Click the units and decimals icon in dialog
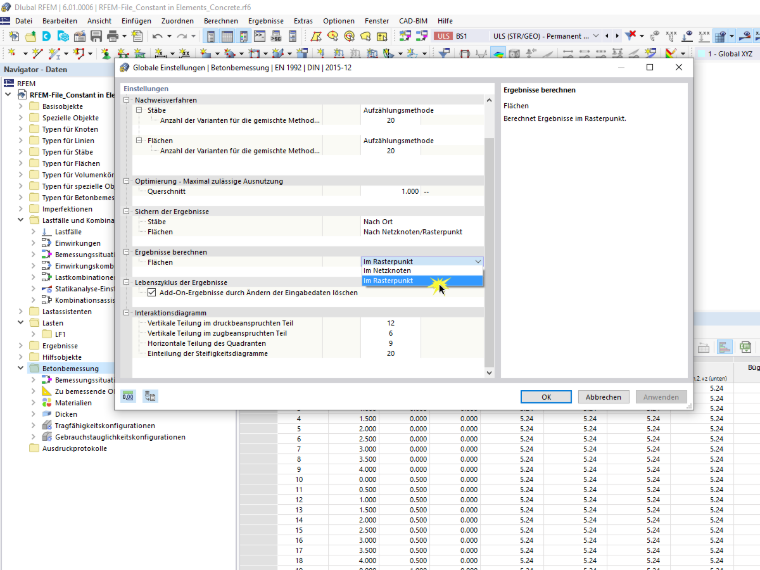 pyautogui.click(x=128, y=396)
